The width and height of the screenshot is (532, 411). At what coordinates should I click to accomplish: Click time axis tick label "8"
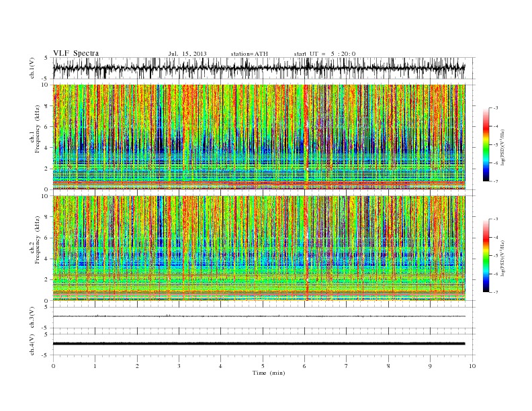click(x=388, y=366)
